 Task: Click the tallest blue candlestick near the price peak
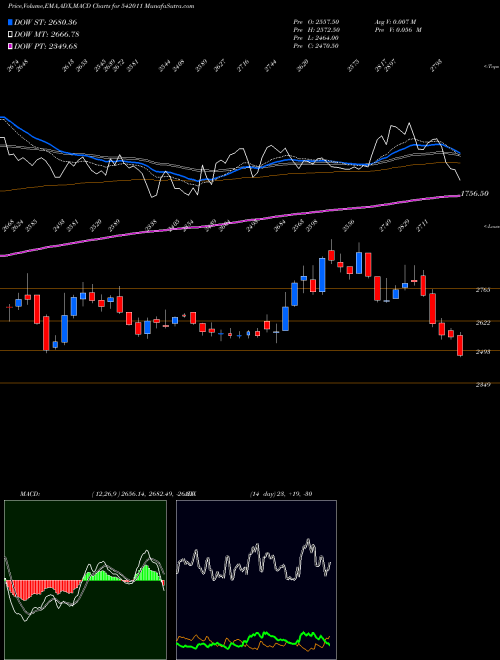[x=322, y=275]
